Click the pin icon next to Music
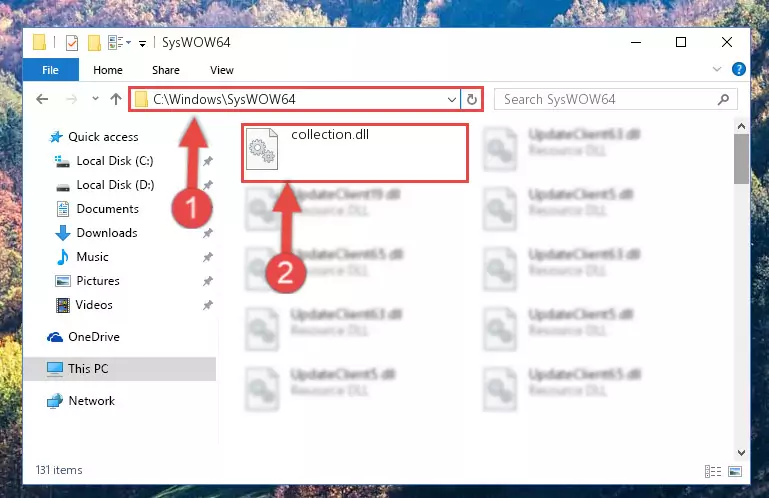The width and height of the screenshot is (769, 498). pos(208,257)
